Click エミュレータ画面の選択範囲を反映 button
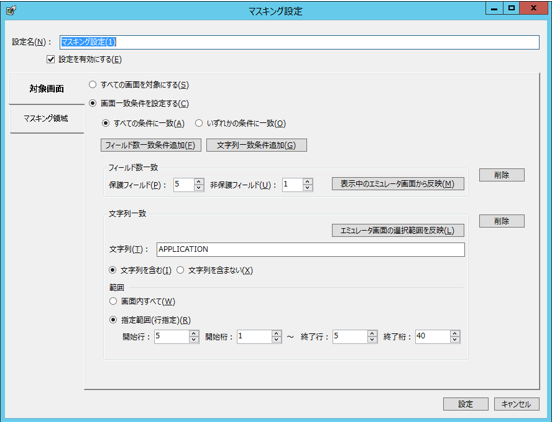This screenshot has width=552, height=422. (x=398, y=231)
